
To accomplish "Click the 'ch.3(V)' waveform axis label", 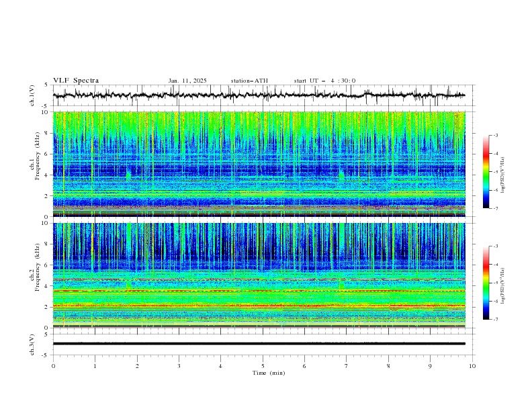I will tap(32, 345).
